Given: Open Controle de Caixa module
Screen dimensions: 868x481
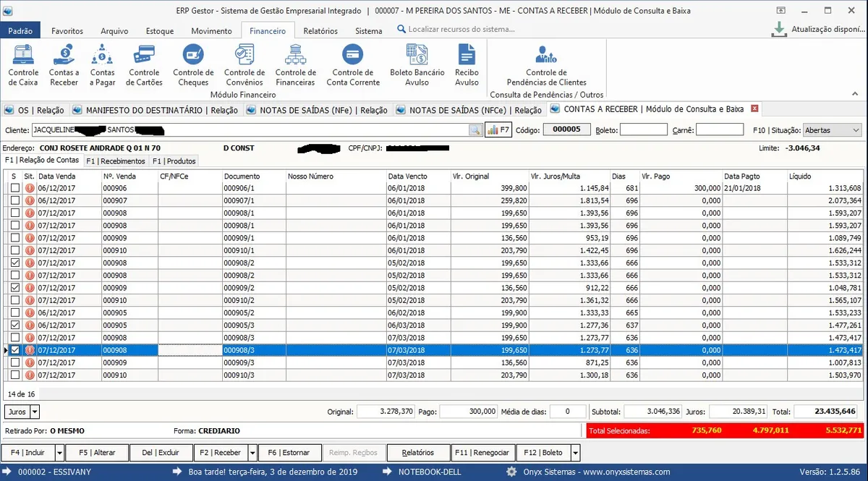Looking at the screenshot, I should point(23,64).
